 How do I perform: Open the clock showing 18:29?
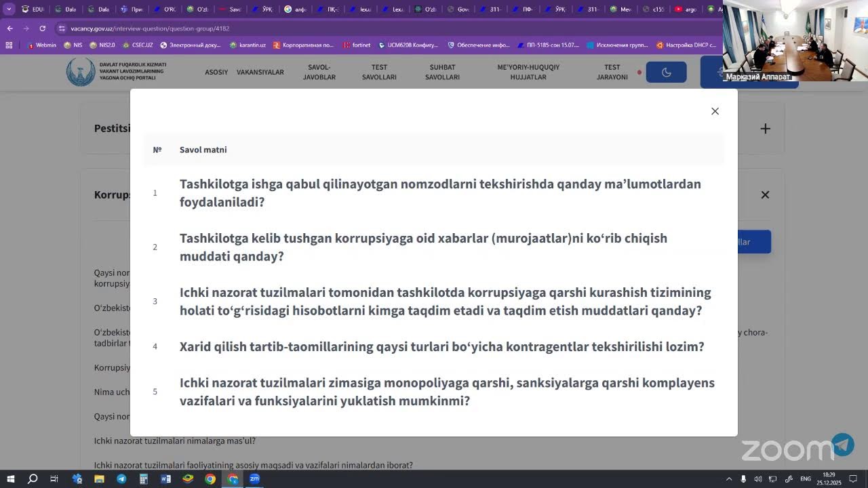(x=829, y=479)
